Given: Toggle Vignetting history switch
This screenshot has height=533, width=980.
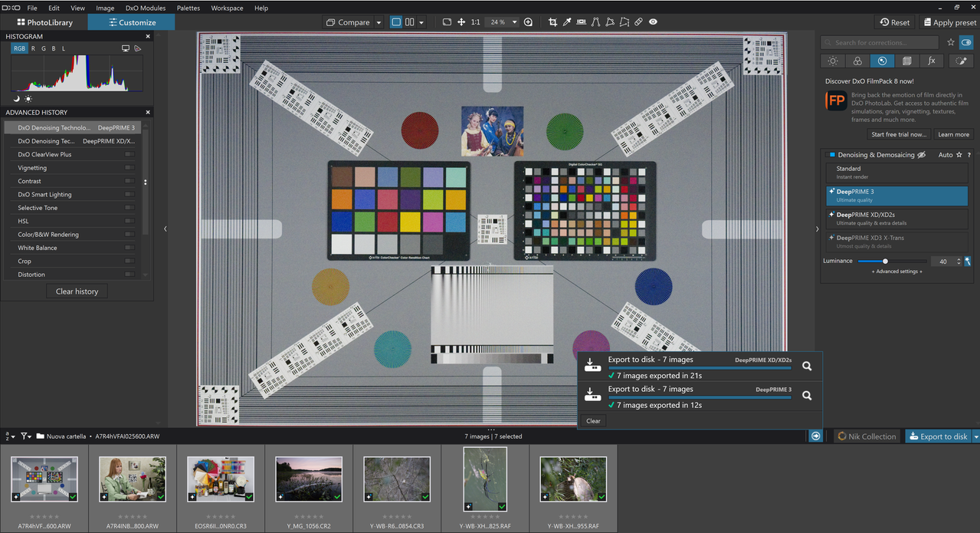Looking at the screenshot, I should [x=129, y=168].
